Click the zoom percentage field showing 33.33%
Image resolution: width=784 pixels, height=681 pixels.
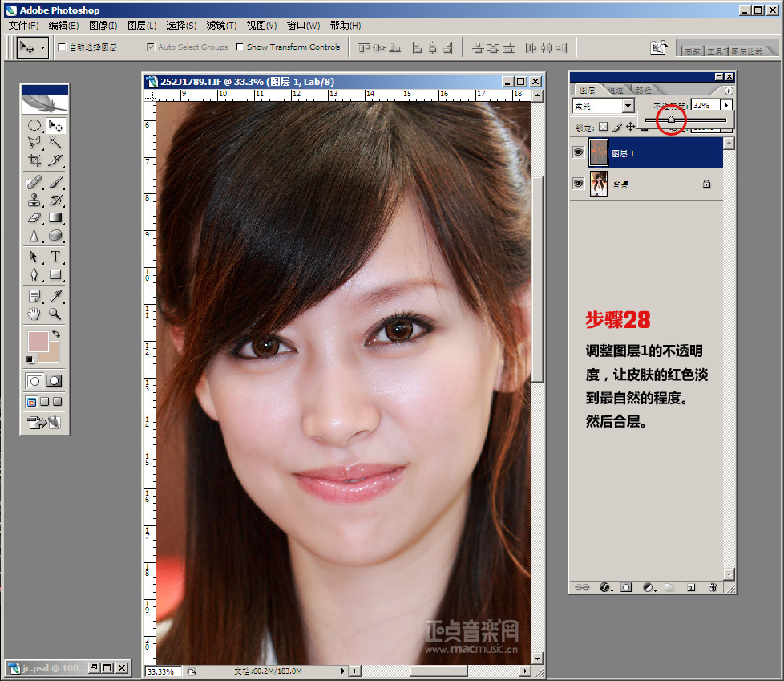[x=163, y=671]
